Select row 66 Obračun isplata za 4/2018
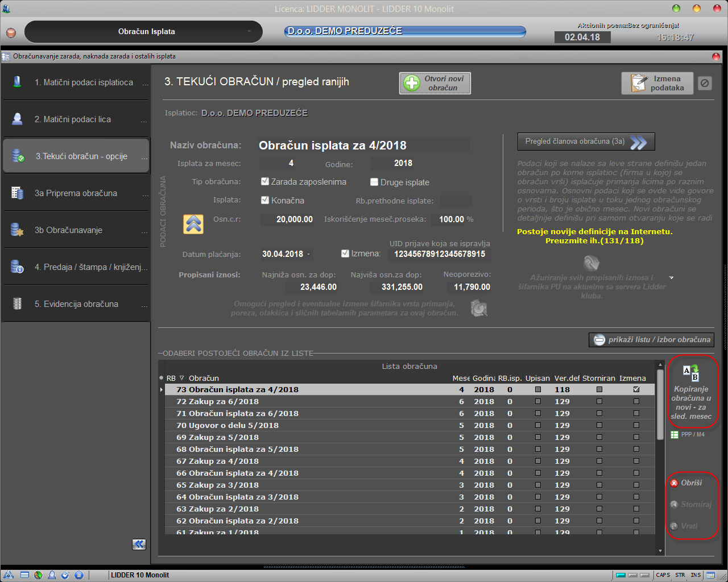 409,473
